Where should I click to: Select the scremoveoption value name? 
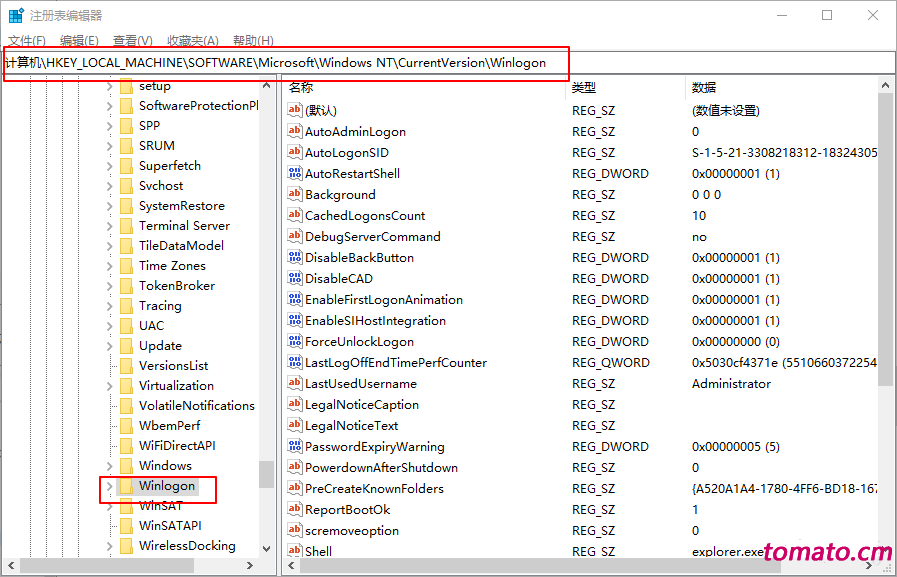point(352,531)
